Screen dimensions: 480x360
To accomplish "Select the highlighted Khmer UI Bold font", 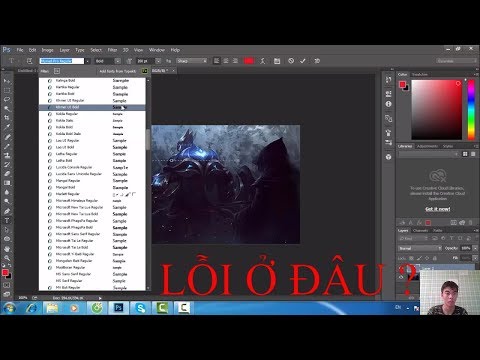I will pyautogui.click(x=92, y=107).
